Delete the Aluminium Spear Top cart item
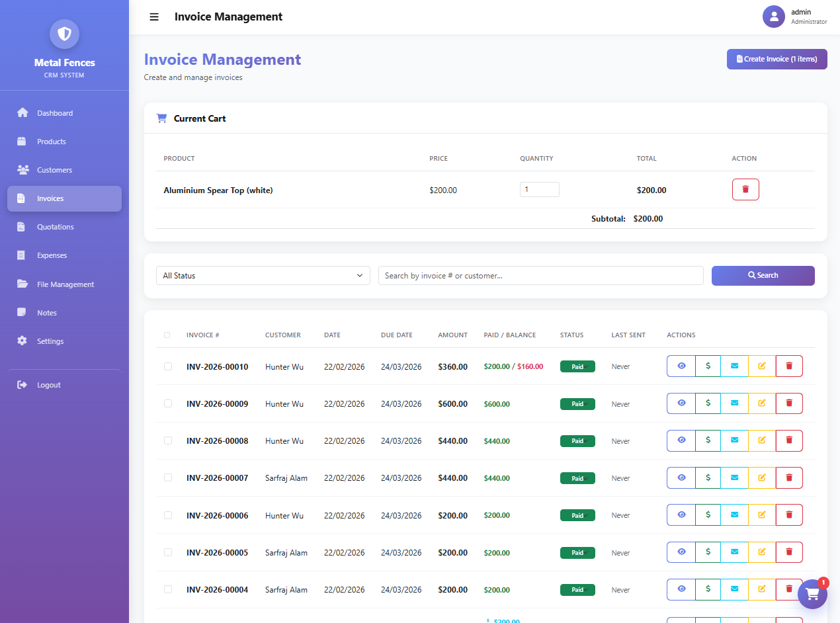840x623 pixels. 745,189
